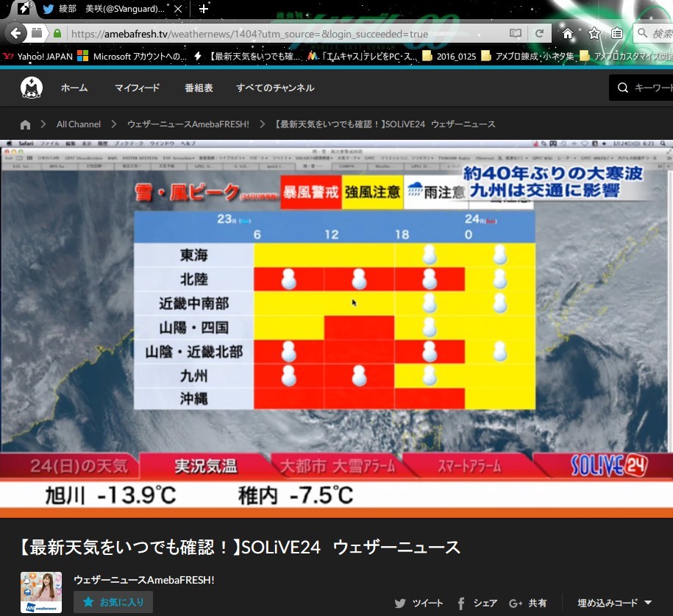The height and width of the screenshot is (616, 673).
Task: Click the reload page icon
Action: (540, 33)
